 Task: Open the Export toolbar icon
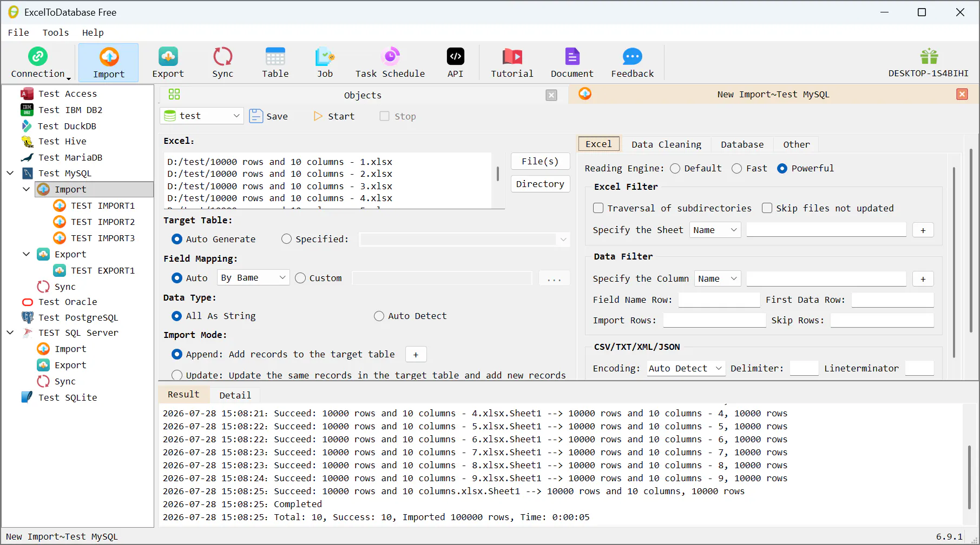168,63
